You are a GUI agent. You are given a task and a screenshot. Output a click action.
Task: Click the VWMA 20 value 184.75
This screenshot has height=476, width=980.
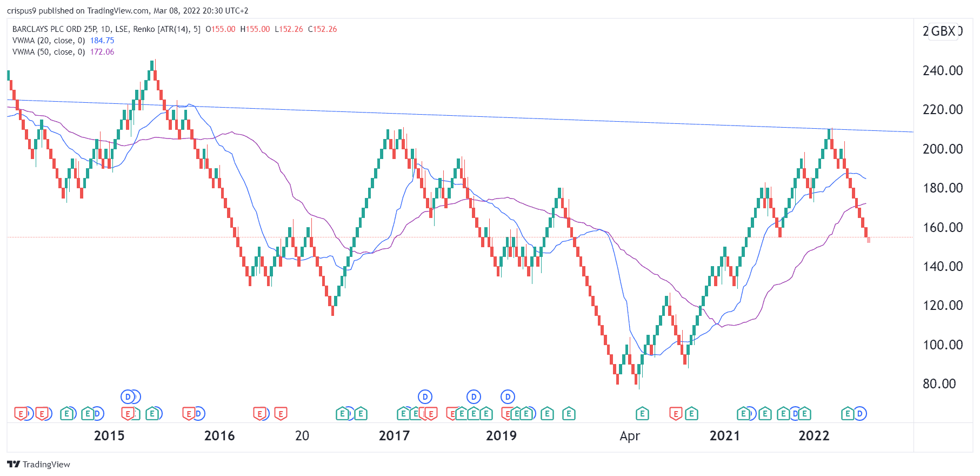pos(102,41)
